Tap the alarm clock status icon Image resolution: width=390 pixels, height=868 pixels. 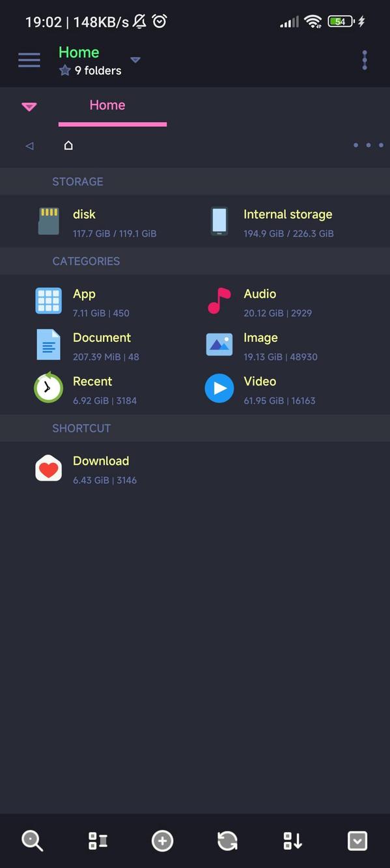click(160, 21)
